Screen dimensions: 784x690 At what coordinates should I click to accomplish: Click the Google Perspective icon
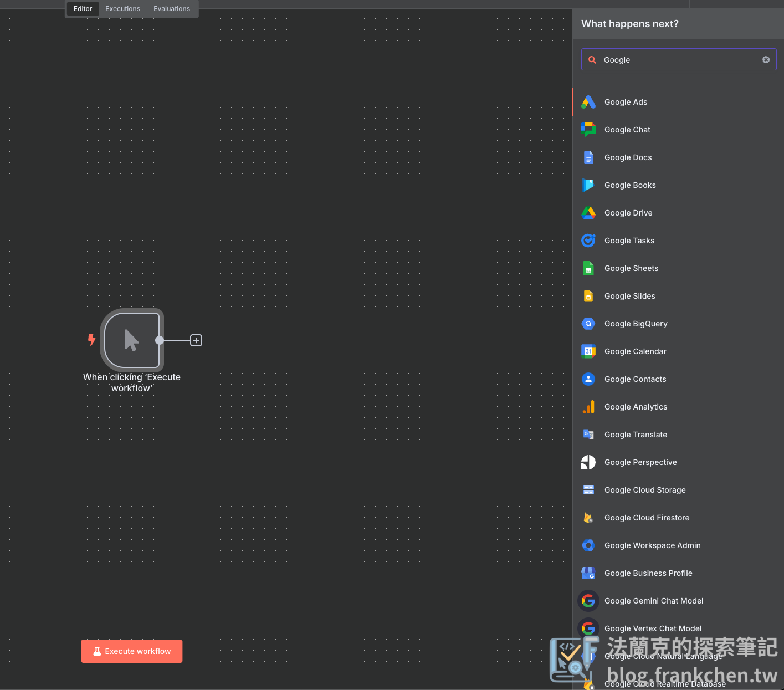[588, 462]
